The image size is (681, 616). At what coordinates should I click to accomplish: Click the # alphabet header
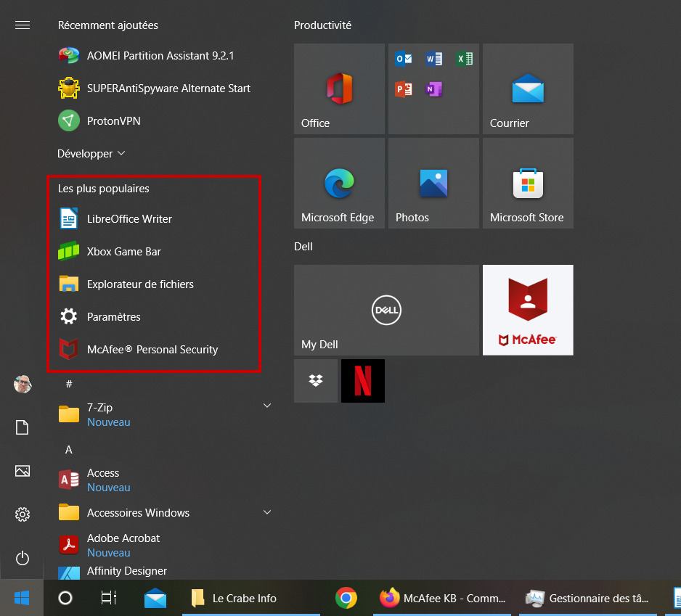point(69,384)
